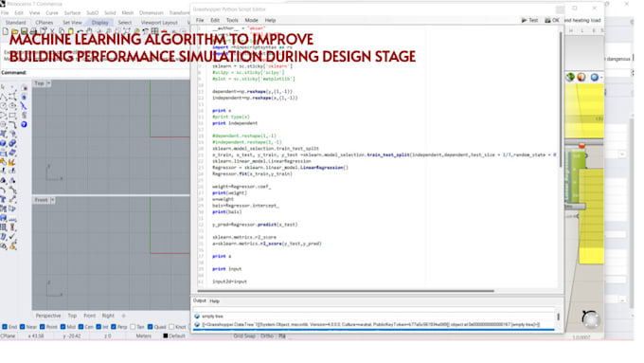The width and height of the screenshot is (644, 363).
Task: Toggle the Point osnap checkbox
Action: [x=43, y=327]
